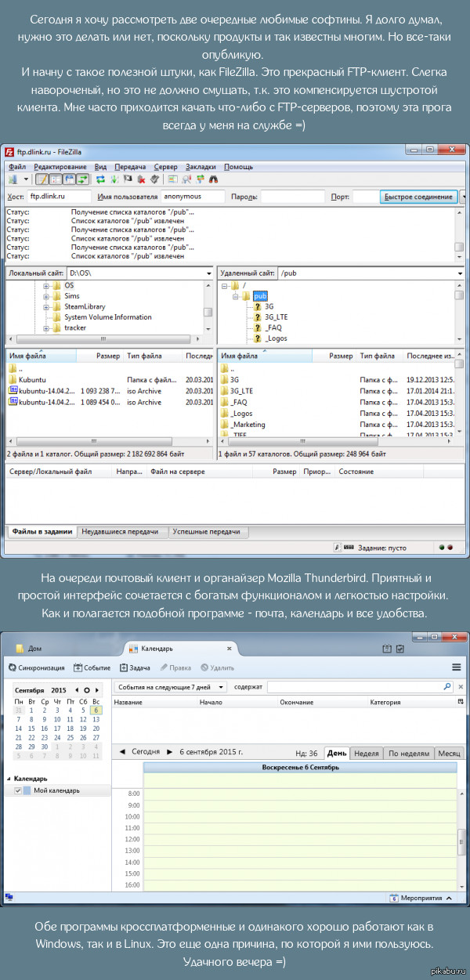Open the Передача menu
The image size is (470, 980).
[130, 167]
